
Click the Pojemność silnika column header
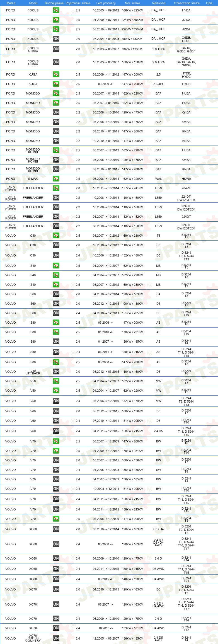pyautogui.click(x=78, y=3)
